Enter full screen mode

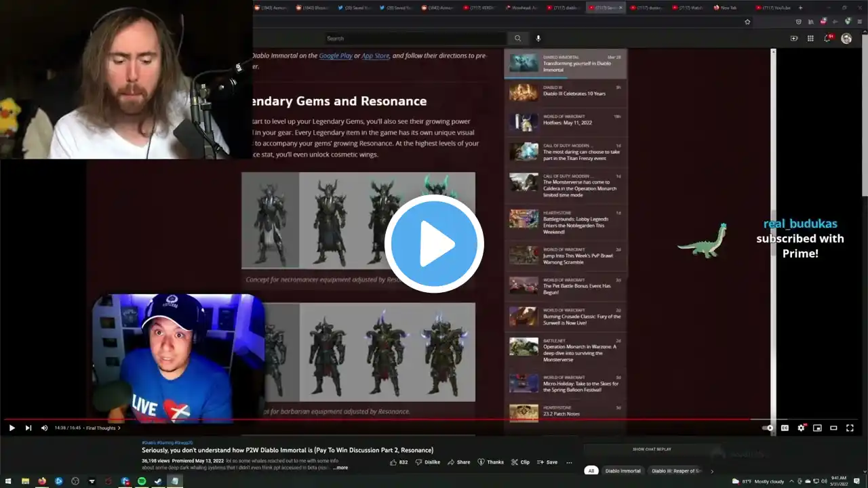click(850, 428)
